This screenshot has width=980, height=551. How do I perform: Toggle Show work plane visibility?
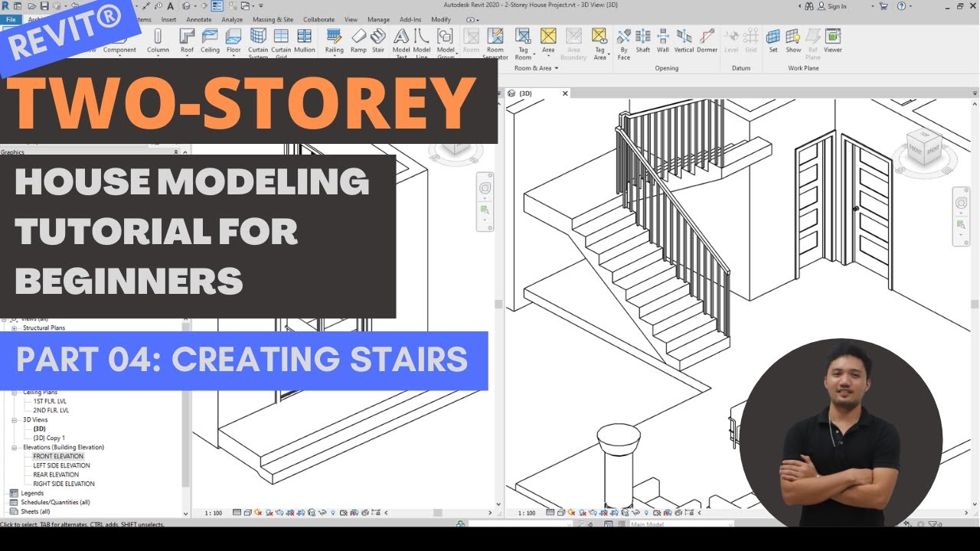point(793,41)
